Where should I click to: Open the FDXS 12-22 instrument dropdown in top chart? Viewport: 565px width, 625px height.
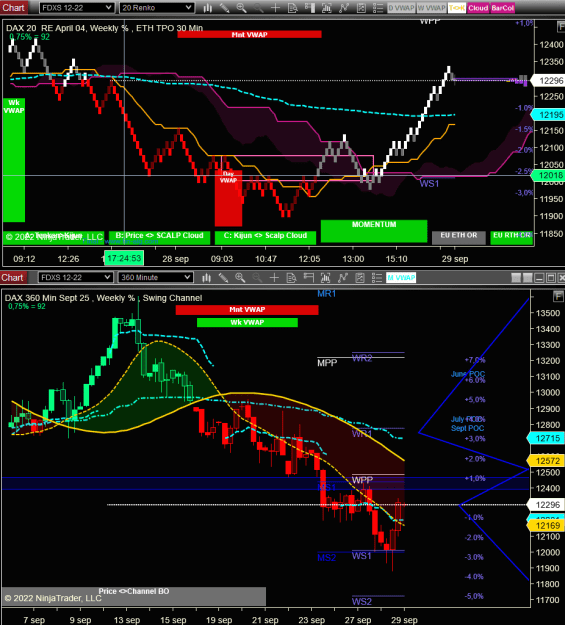coord(77,8)
